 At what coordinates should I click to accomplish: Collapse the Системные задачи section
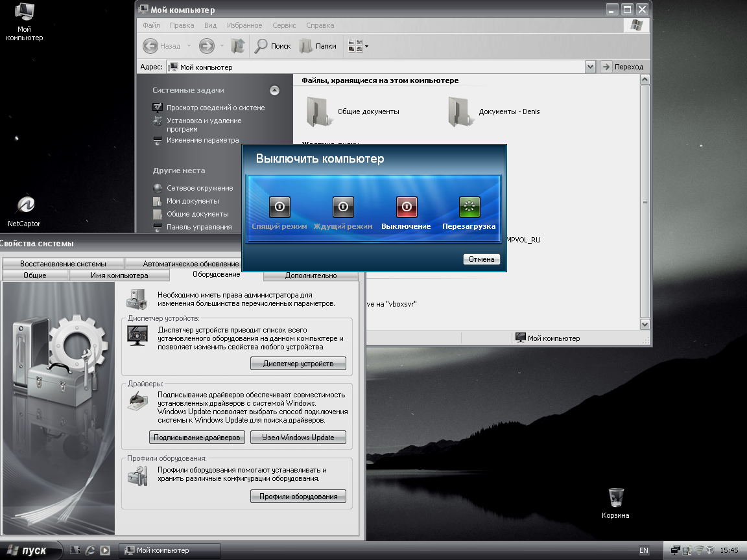274,90
